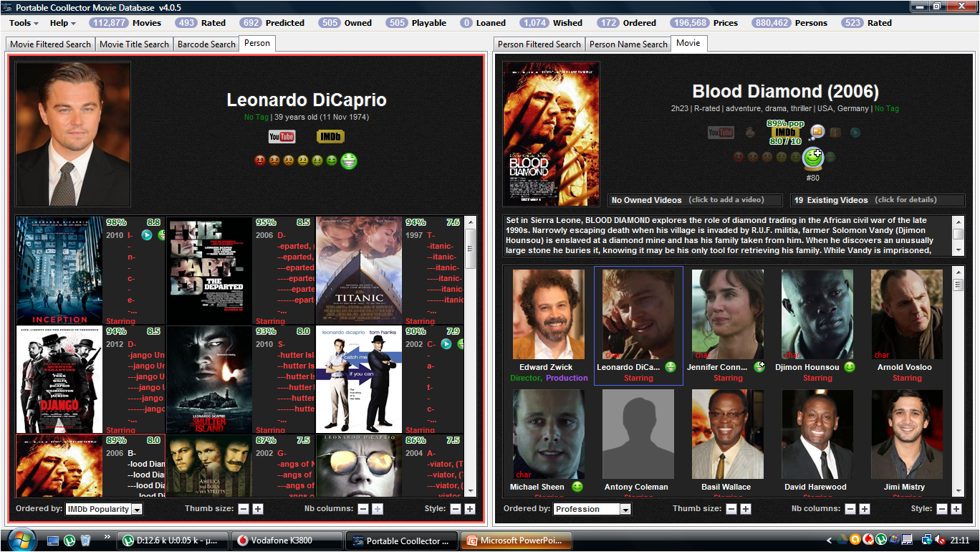This screenshot has width=980, height=552.
Task: Select Edward Zwick's cast photo
Action: tap(548, 314)
